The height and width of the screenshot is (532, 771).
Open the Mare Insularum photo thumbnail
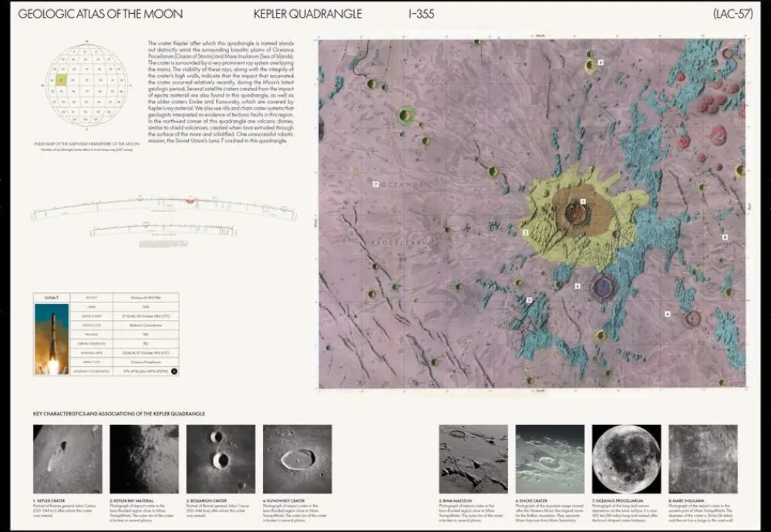[x=702, y=459]
